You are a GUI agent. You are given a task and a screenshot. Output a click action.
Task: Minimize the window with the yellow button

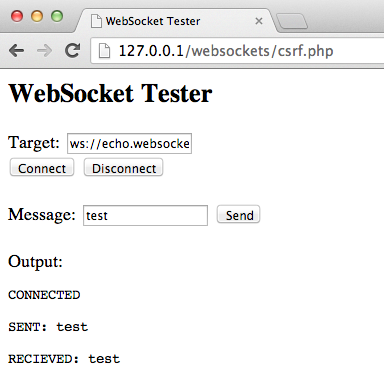click(x=37, y=16)
